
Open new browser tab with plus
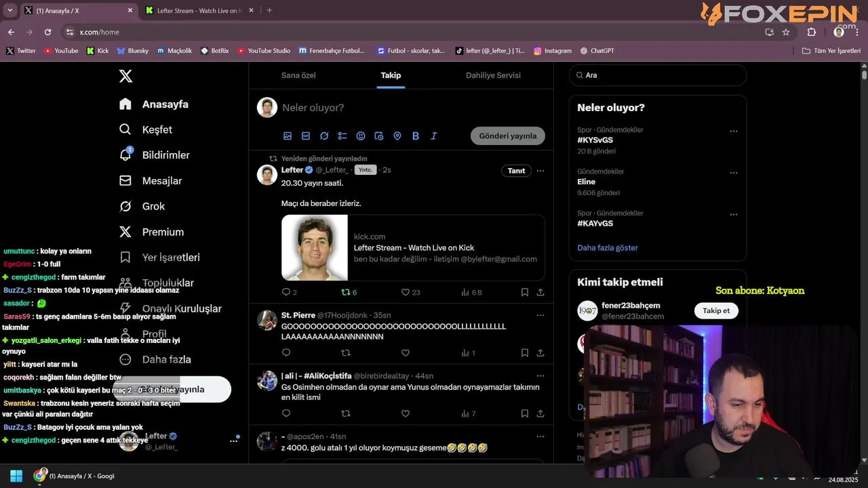pyautogui.click(x=269, y=10)
